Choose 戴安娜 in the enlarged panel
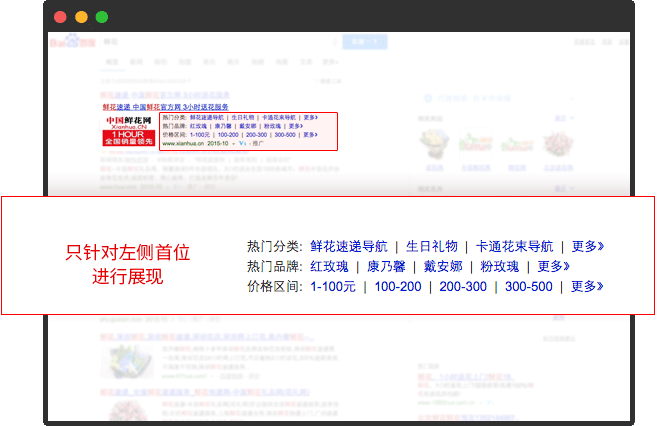Image resolution: width=658 pixels, height=426 pixels. pos(442,266)
